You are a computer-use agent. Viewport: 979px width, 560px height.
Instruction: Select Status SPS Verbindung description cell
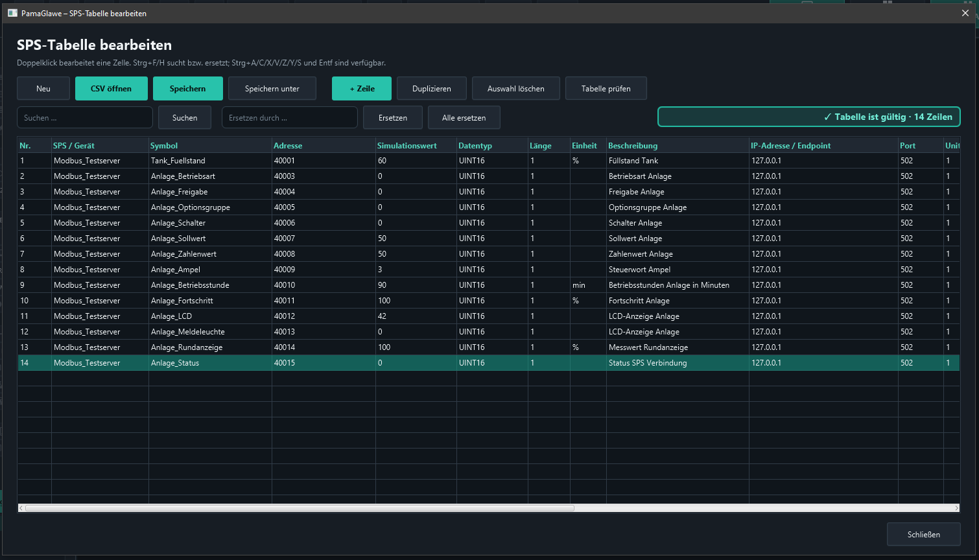(678, 363)
